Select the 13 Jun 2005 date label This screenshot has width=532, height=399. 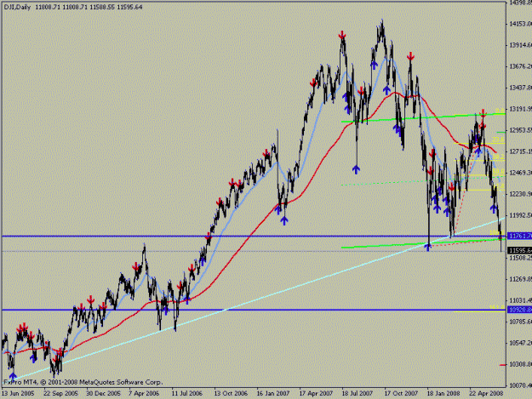(18, 394)
